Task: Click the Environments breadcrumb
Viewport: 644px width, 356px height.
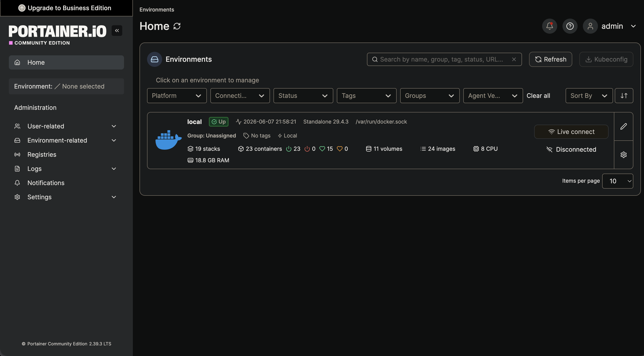Action: tap(157, 10)
